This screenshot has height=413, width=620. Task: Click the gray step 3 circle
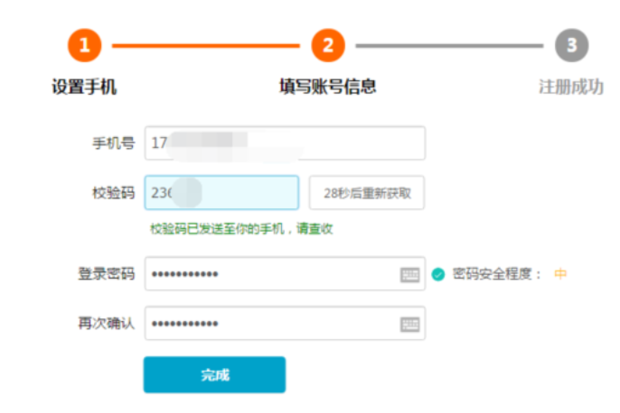[571, 45]
